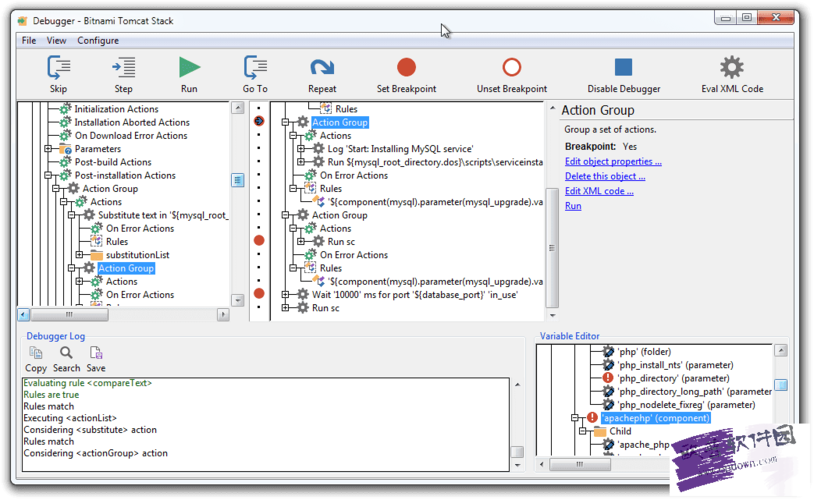Open the Configure menu
Screen dimensions: 814x500
click(98, 40)
